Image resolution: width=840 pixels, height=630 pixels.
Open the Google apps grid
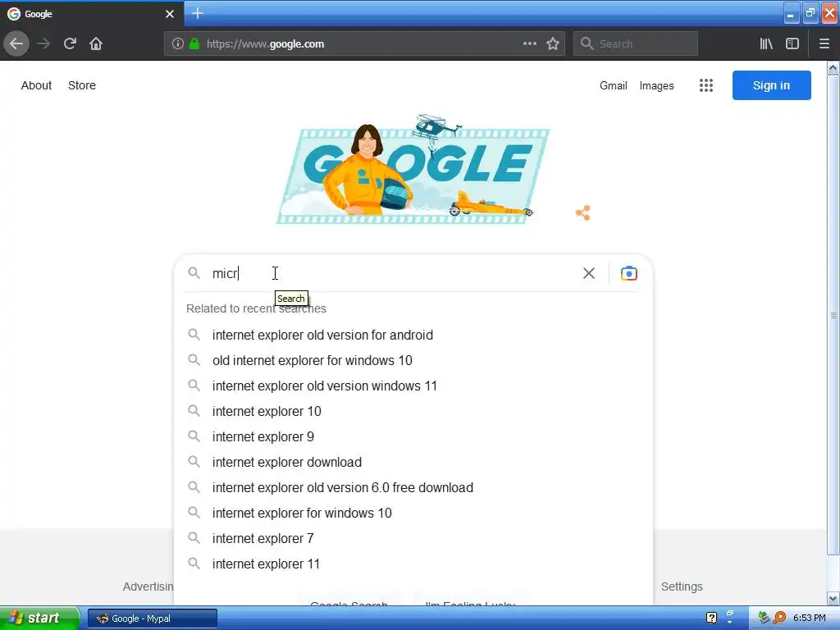point(706,85)
